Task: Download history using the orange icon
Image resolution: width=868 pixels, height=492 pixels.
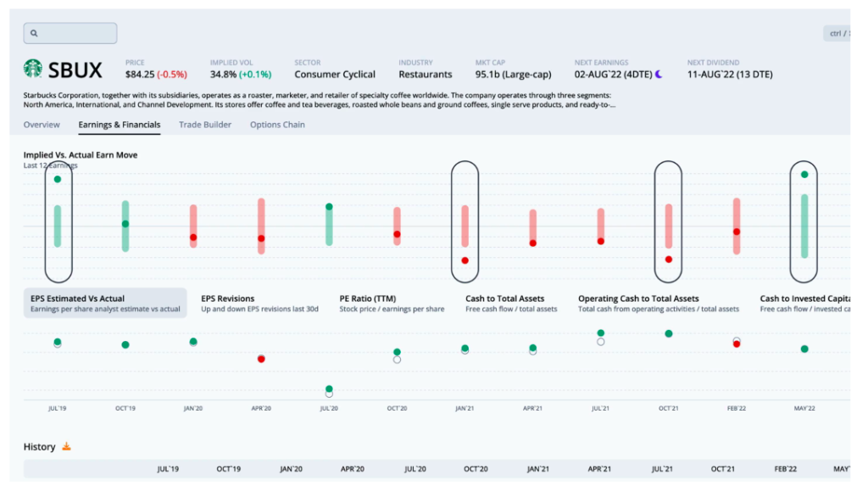Action: (66, 446)
